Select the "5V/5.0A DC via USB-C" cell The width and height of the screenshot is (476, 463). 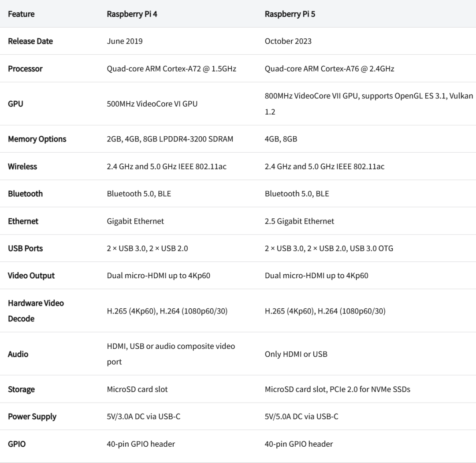tap(301, 416)
